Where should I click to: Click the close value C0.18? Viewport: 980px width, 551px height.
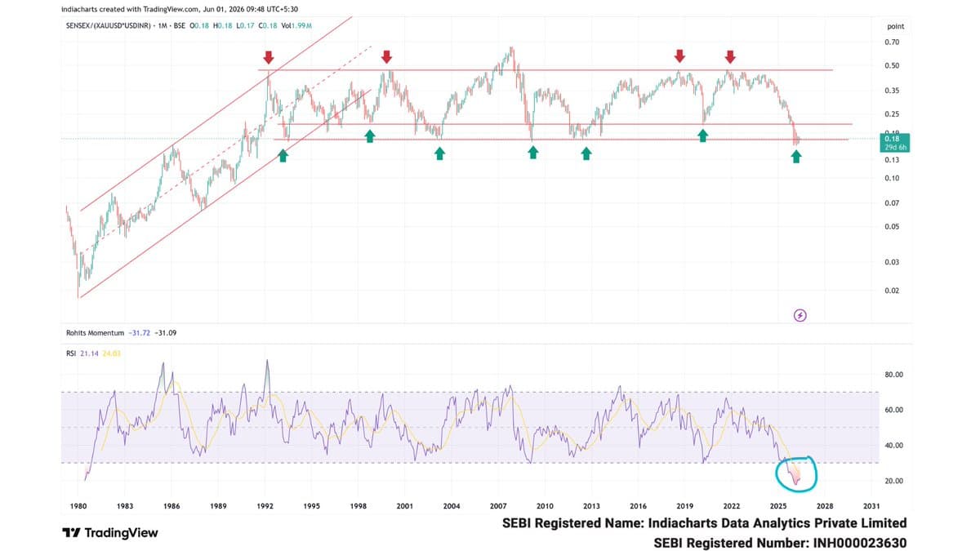[x=267, y=26]
